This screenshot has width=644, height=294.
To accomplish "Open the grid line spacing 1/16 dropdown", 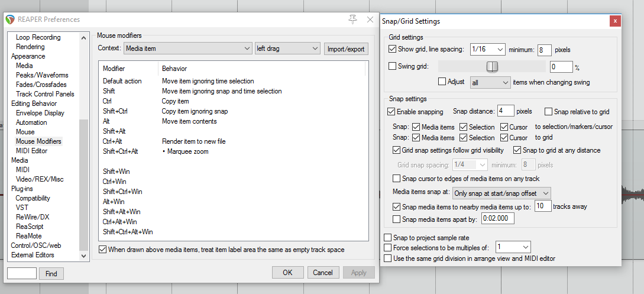I will click(487, 49).
